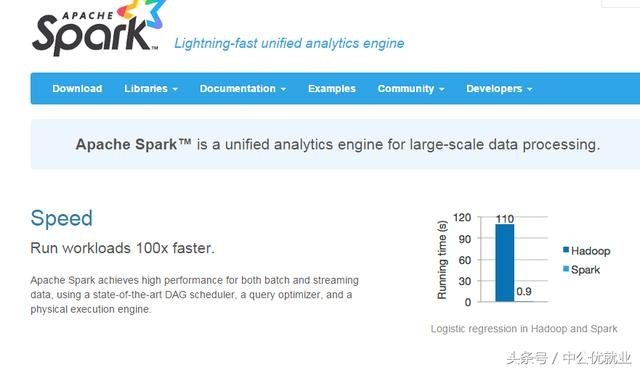Click the 0.9 Spark value label
Screen dimensions: 640x370
point(524,291)
